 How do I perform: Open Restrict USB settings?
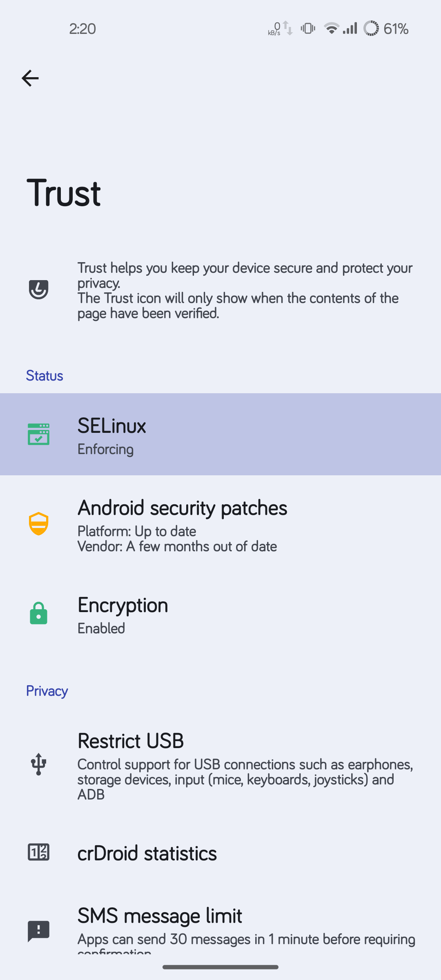coord(220,765)
